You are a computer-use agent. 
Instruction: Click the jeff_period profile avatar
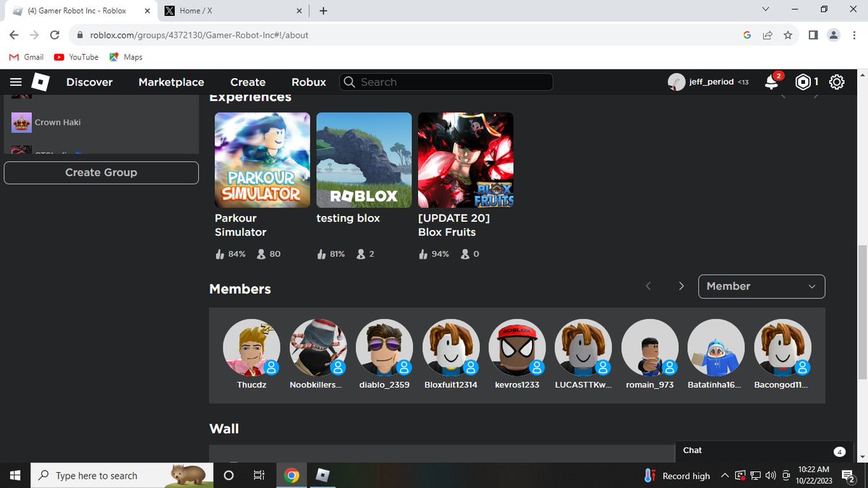676,82
